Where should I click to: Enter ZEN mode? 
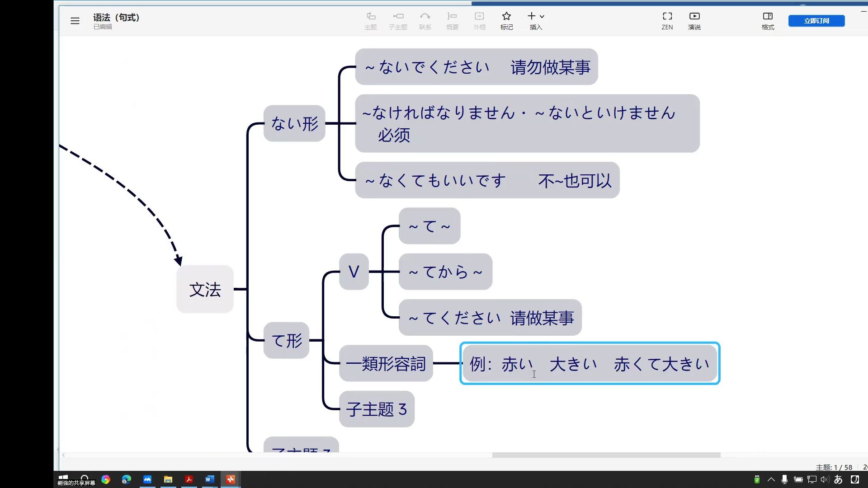pos(667,20)
